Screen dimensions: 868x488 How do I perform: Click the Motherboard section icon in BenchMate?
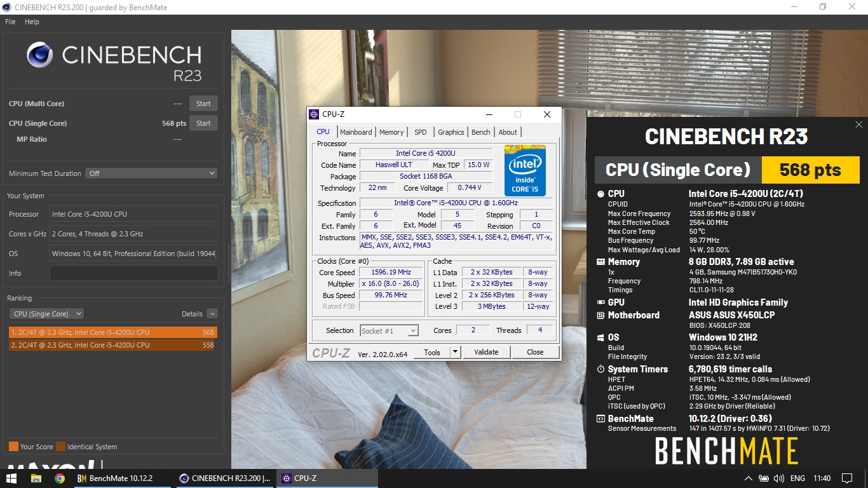[x=600, y=315]
